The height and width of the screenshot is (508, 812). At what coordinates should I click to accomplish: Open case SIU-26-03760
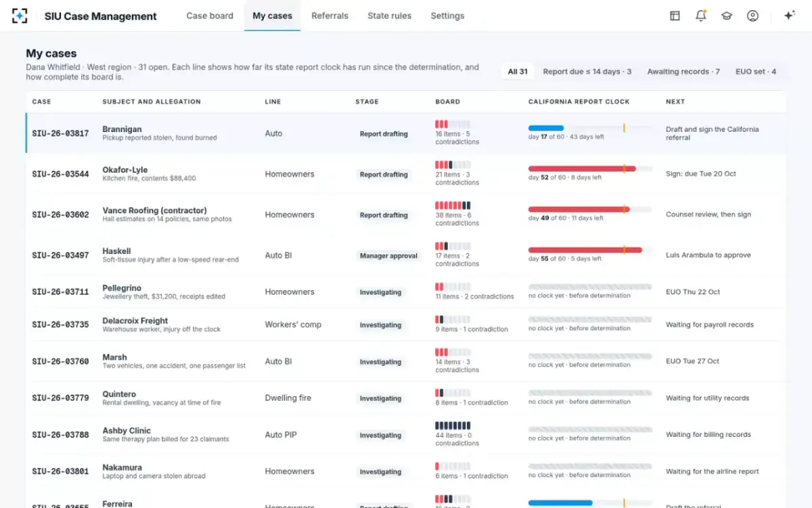point(60,361)
